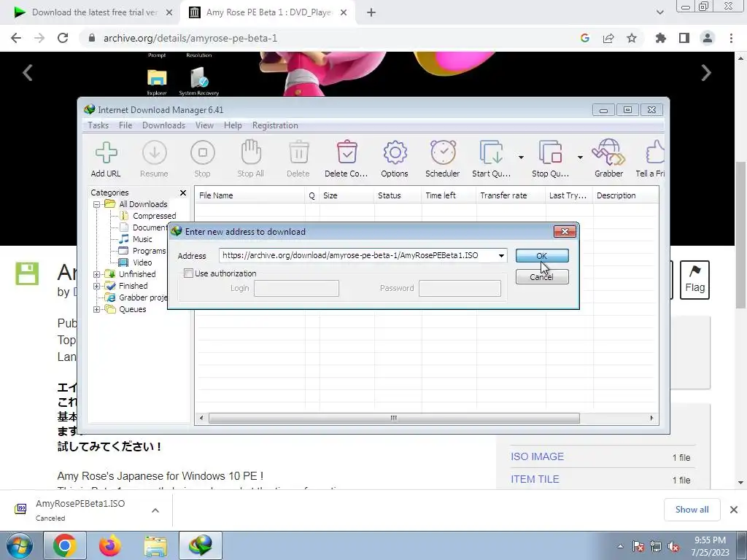The height and width of the screenshot is (560, 747).
Task: Reload the archive.org page
Action: pos(63,38)
